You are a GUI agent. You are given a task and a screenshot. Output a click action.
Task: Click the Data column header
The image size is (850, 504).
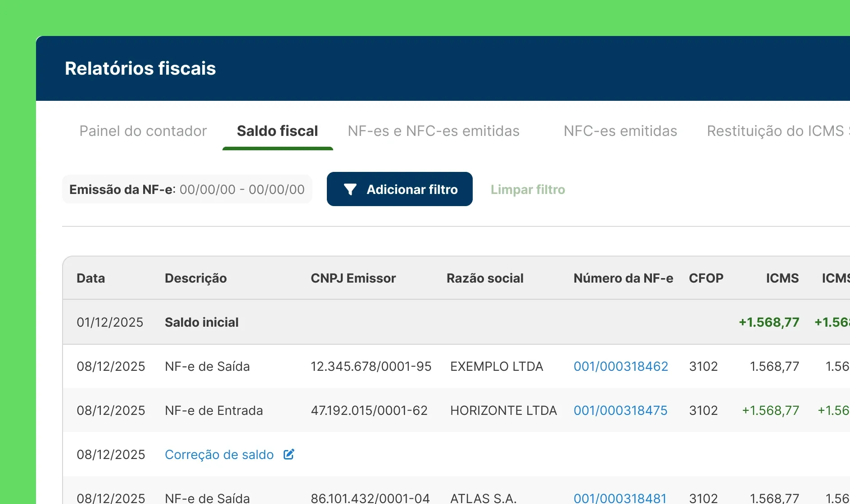(91, 278)
